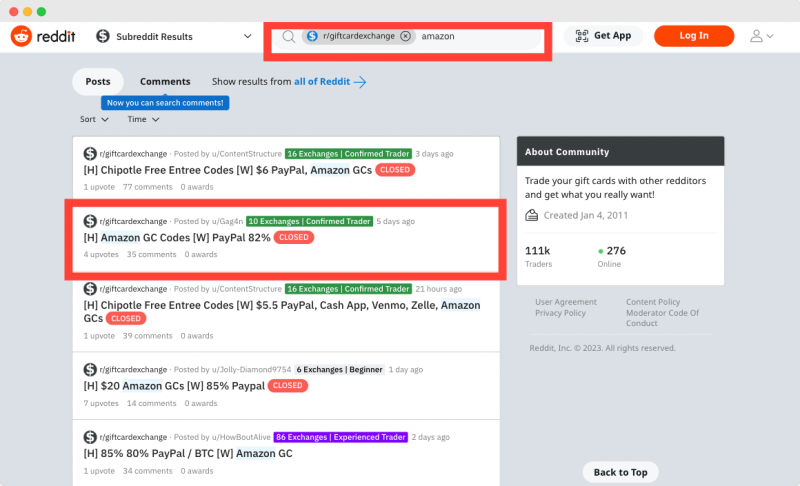Open the User Agreement link

[x=566, y=302]
